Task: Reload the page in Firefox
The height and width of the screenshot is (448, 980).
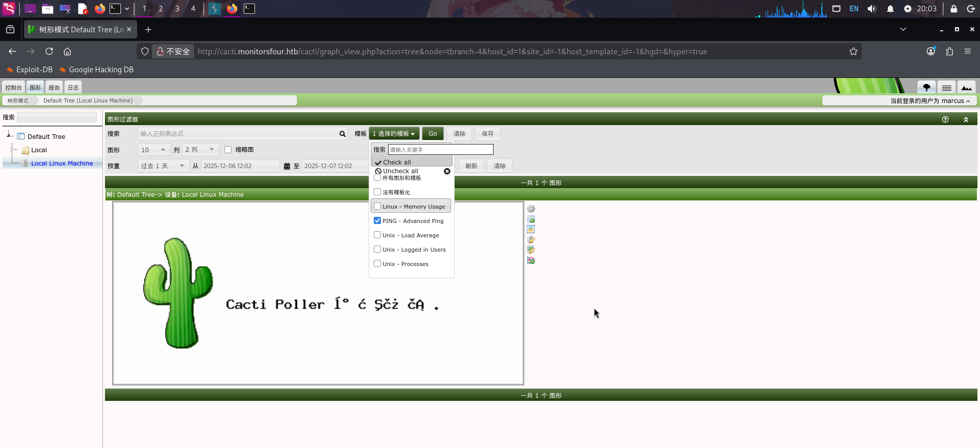Action: (49, 51)
